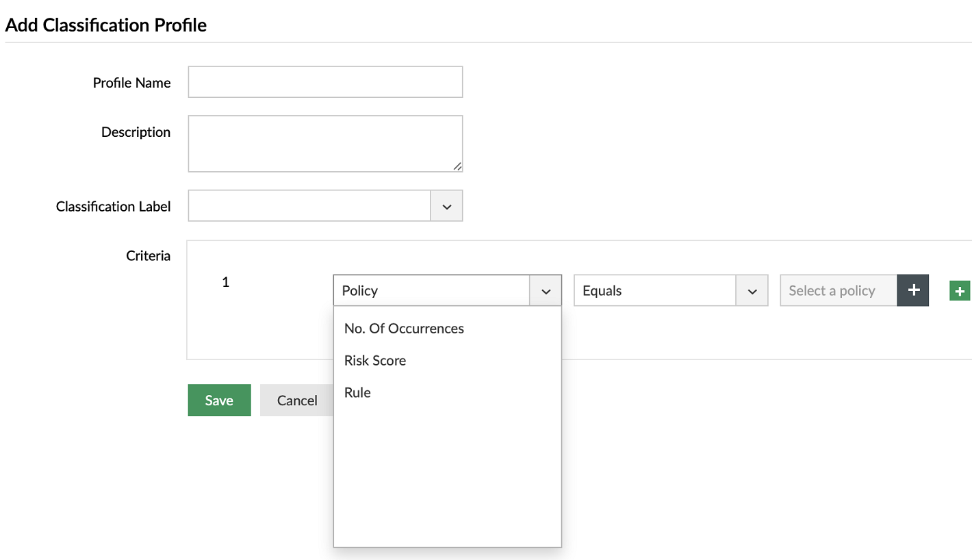Viewport: 972px width, 560px height.
Task: Focus the Profile Name text field
Action: coord(325,82)
